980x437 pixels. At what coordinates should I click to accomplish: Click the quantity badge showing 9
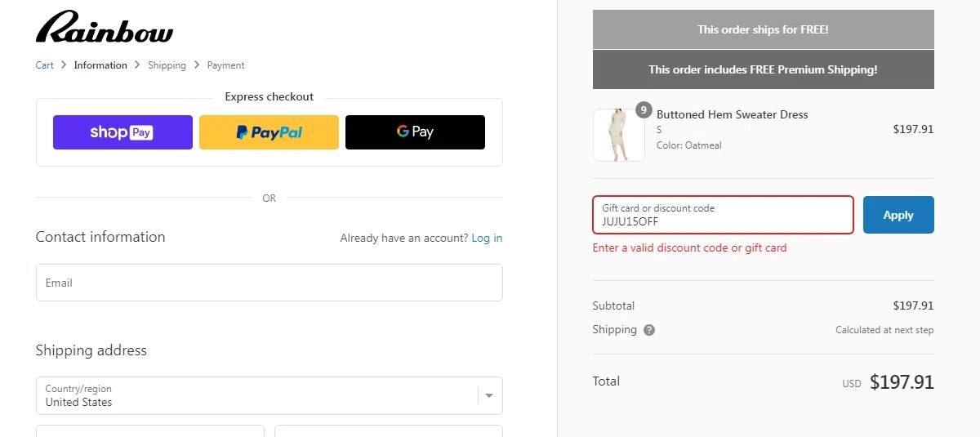tap(644, 109)
